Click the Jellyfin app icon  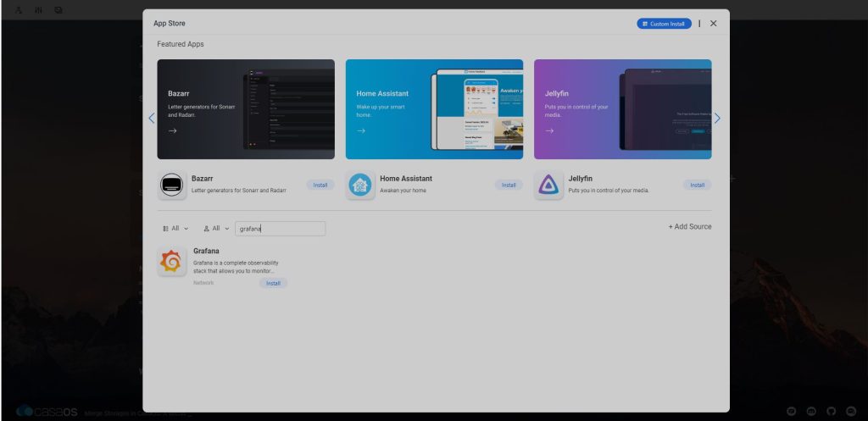pyautogui.click(x=548, y=185)
